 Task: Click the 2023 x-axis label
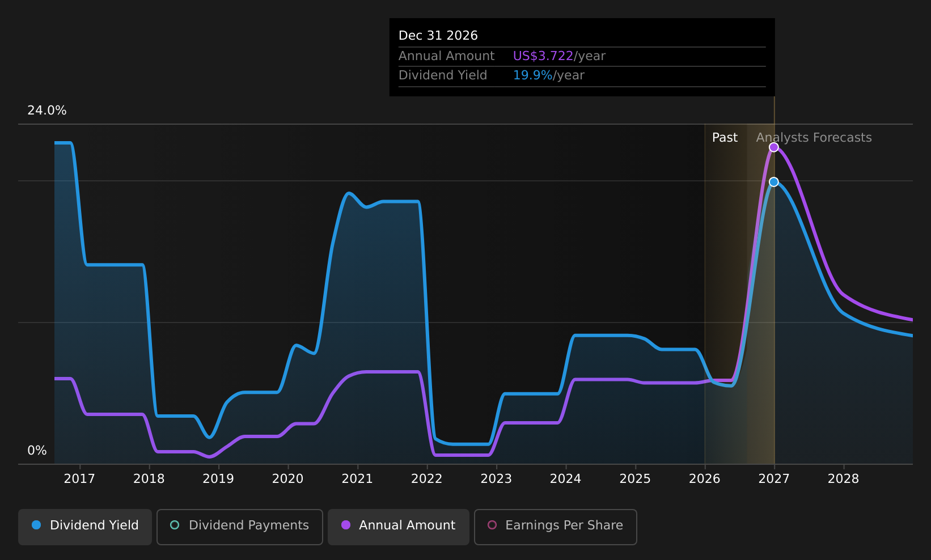496,479
